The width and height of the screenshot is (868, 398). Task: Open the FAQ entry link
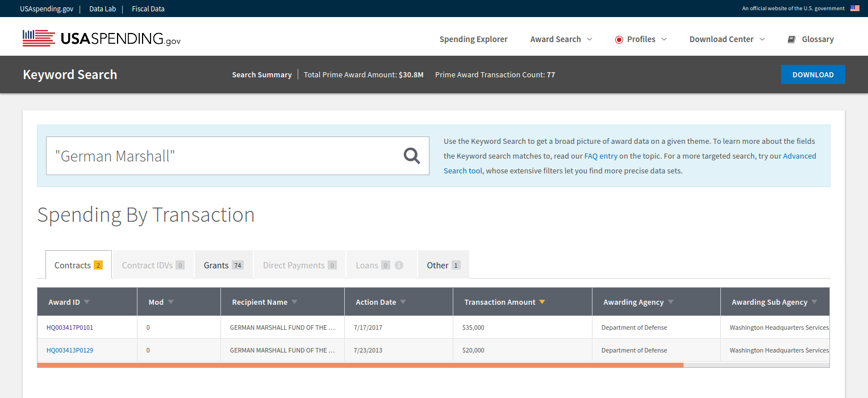coord(600,156)
